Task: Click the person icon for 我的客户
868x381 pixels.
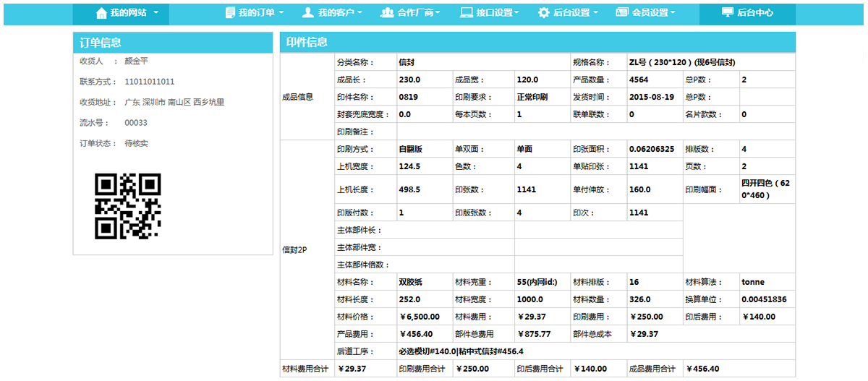Action: point(308,13)
